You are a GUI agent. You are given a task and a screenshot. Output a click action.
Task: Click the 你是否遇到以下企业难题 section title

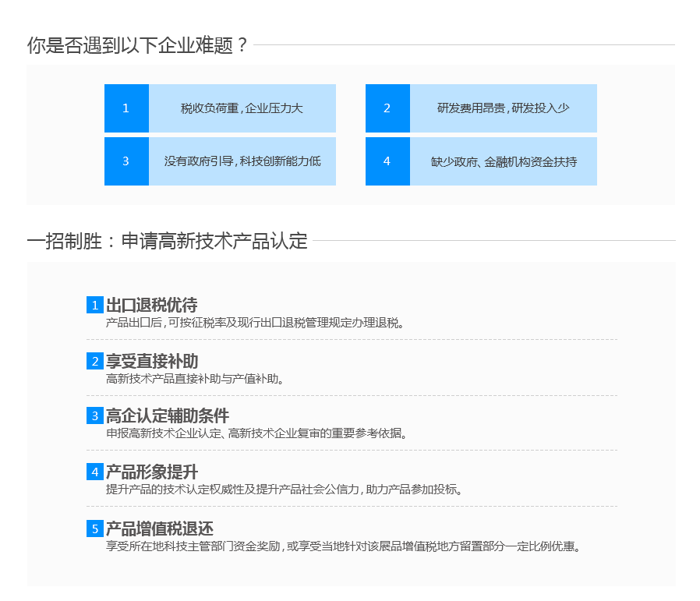(137, 45)
